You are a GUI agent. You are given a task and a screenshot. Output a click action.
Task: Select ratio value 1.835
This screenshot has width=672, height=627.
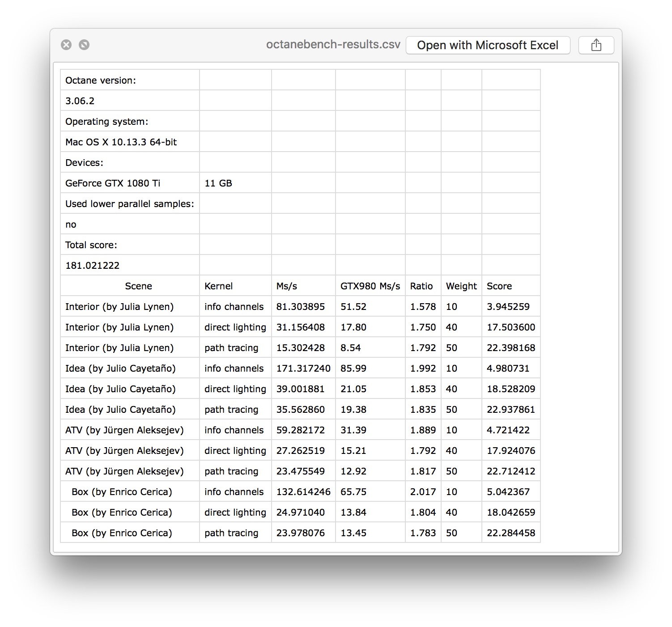pyautogui.click(x=423, y=409)
